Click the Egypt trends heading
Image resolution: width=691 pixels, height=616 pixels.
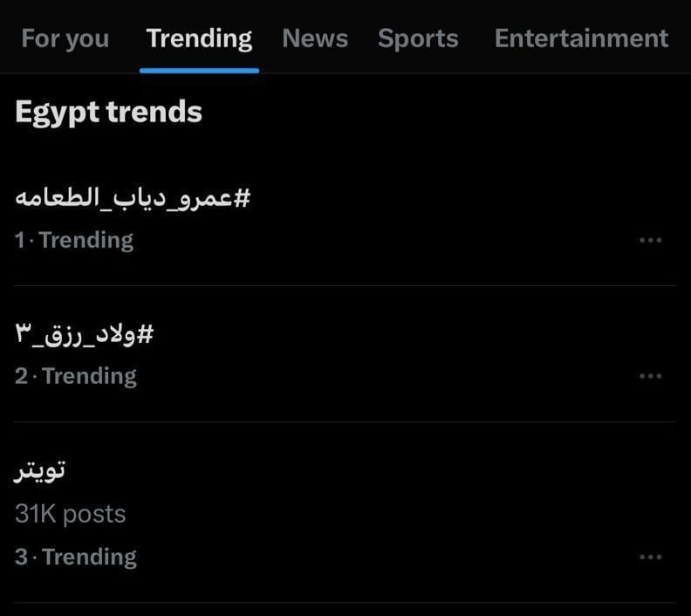pos(108,112)
